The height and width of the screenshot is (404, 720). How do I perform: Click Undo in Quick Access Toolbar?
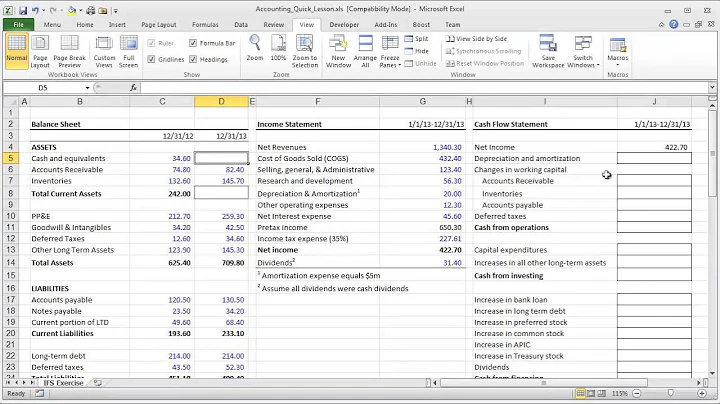(35, 10)
